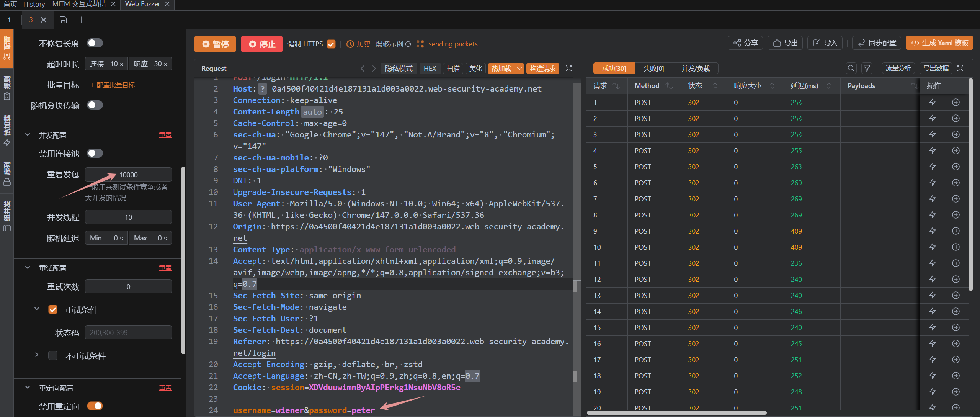This screenshot has height=417, width=980.
Task: Collapse the 并发配置 section
Action: click(x=28, y=135)
